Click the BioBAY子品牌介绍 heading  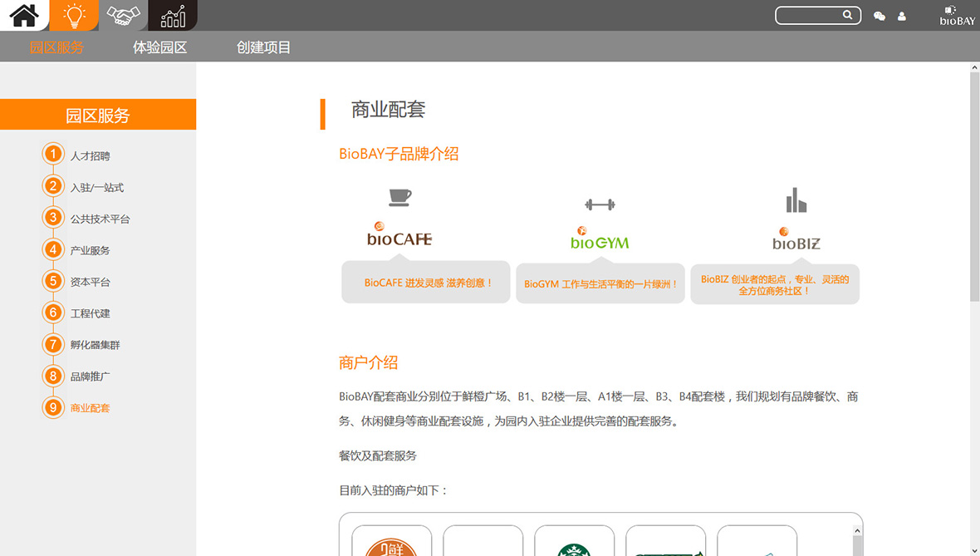tap(399, 154)
